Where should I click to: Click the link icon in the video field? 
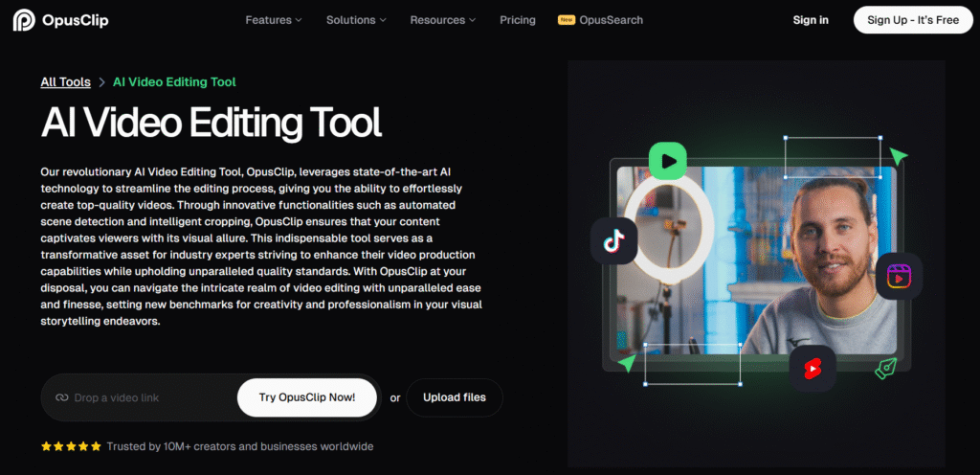(61, 397)
